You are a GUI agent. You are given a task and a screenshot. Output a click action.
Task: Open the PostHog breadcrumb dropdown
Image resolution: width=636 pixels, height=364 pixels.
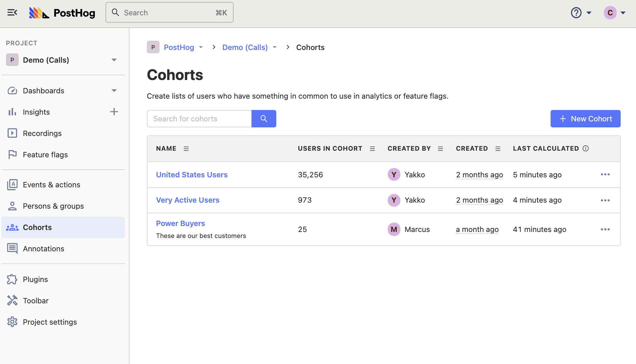coord(201,47)
